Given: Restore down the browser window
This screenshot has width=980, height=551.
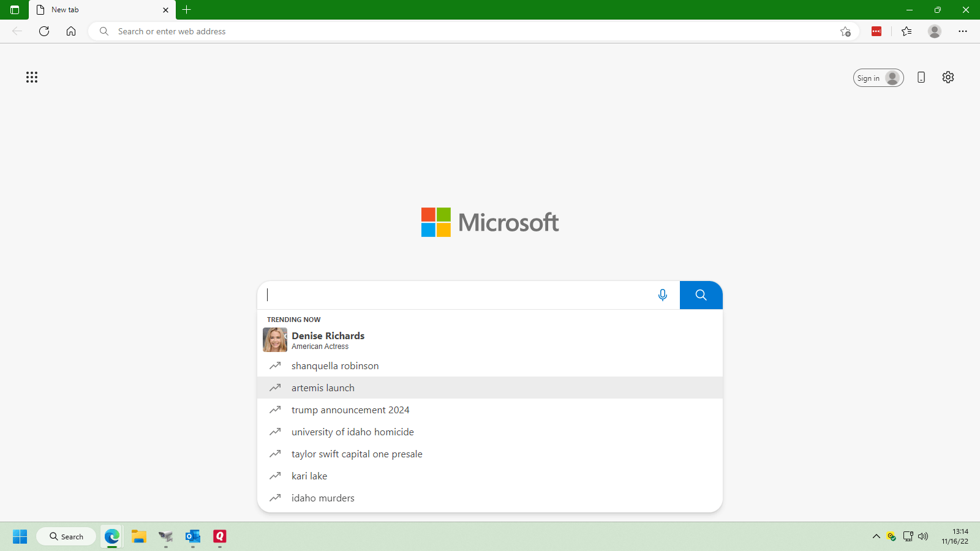Looking at the screenshot, I should tap(938, 10).
